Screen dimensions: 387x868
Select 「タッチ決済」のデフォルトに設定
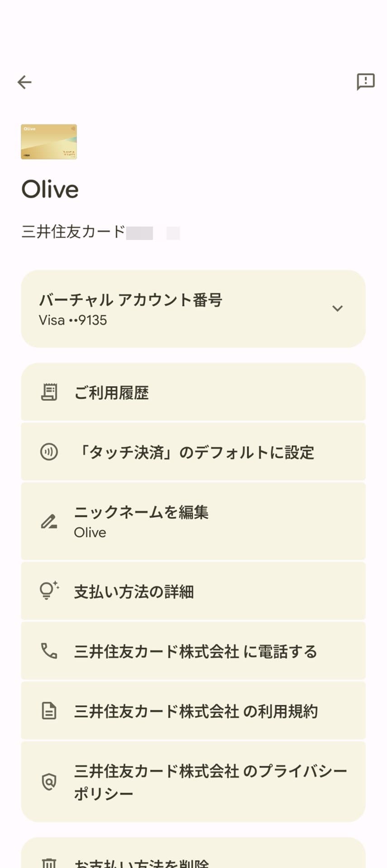[193, 452]
